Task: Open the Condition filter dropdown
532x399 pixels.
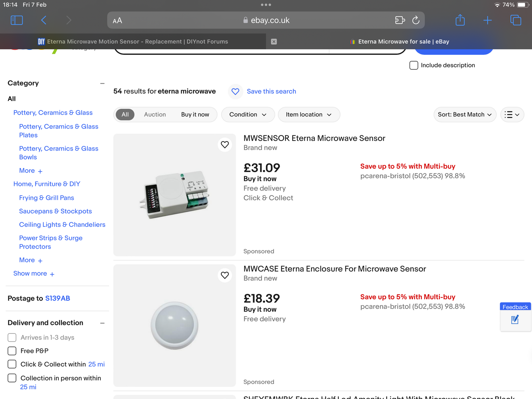Action: coord(248,114)
